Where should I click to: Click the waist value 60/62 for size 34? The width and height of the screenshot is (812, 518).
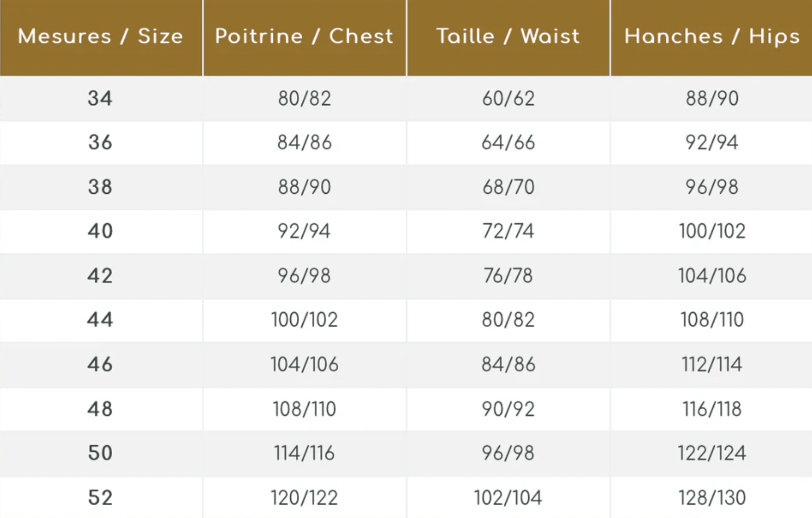(x=508, y=98)
